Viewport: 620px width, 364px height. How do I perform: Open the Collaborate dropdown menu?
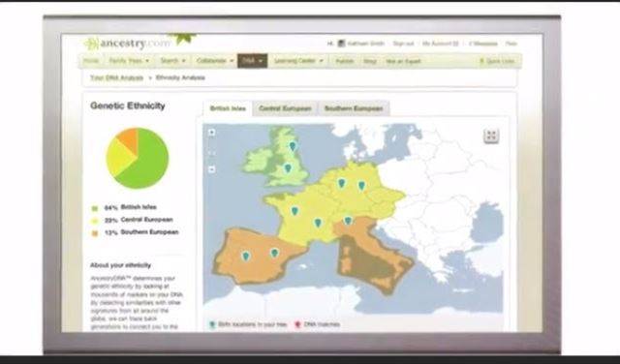215,61
